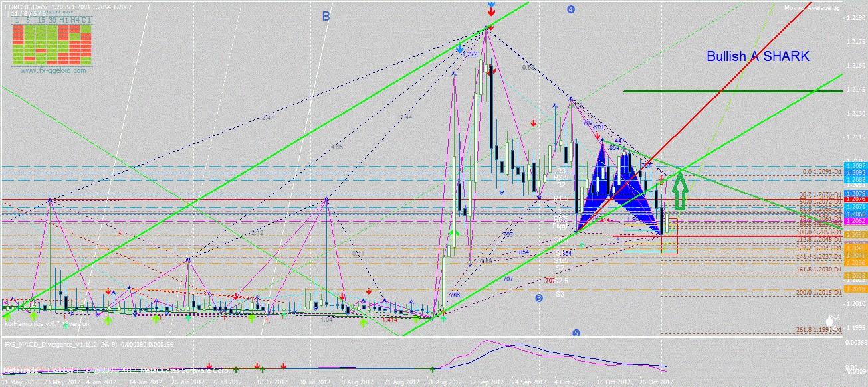Click the magenta 1.2062 price tag
The image size is (868, 387).
[853, 222]
